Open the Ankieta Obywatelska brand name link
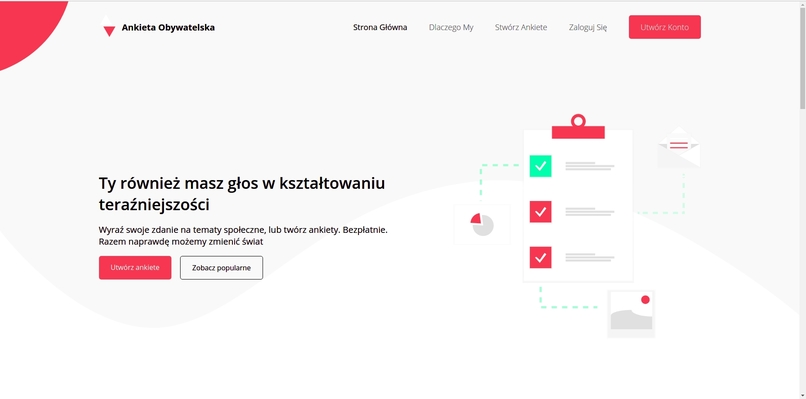Screen dimensions: 806x399 [168, 27]
